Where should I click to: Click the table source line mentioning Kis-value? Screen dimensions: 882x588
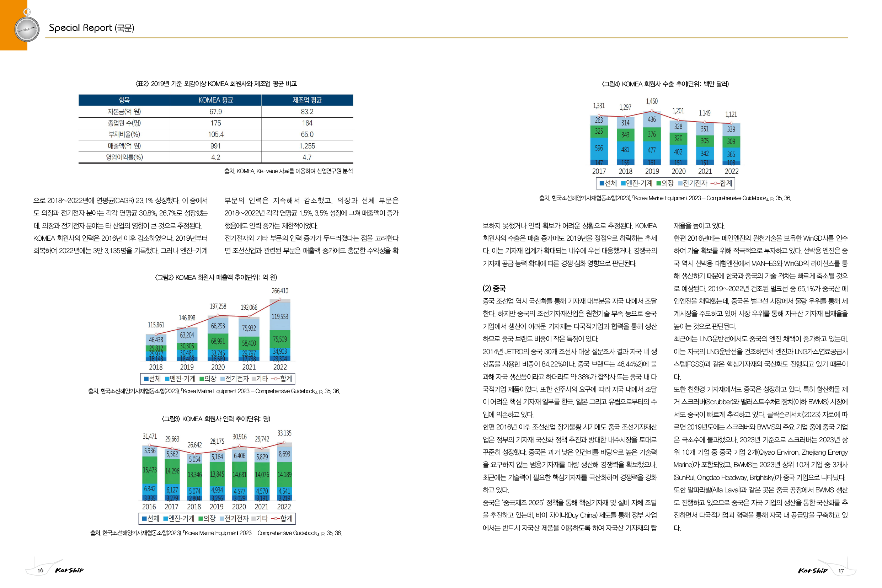pos(288,171)
